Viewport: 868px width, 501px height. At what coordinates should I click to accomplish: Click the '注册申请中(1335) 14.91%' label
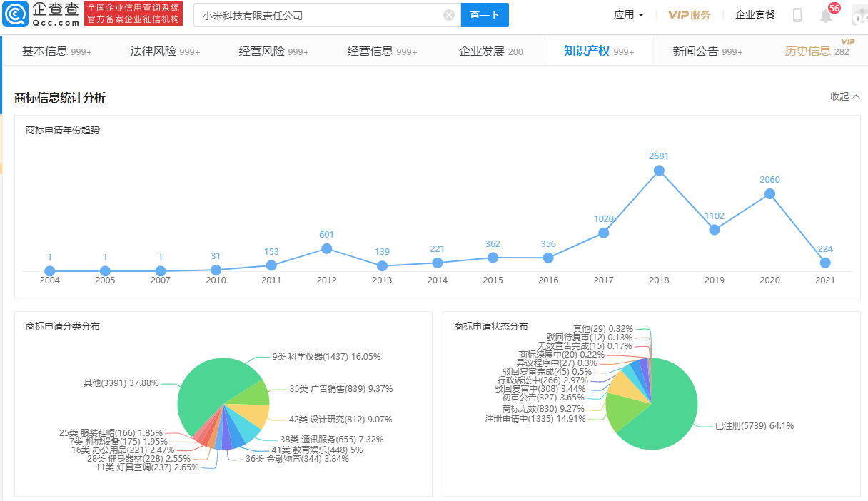coord(535,419)
